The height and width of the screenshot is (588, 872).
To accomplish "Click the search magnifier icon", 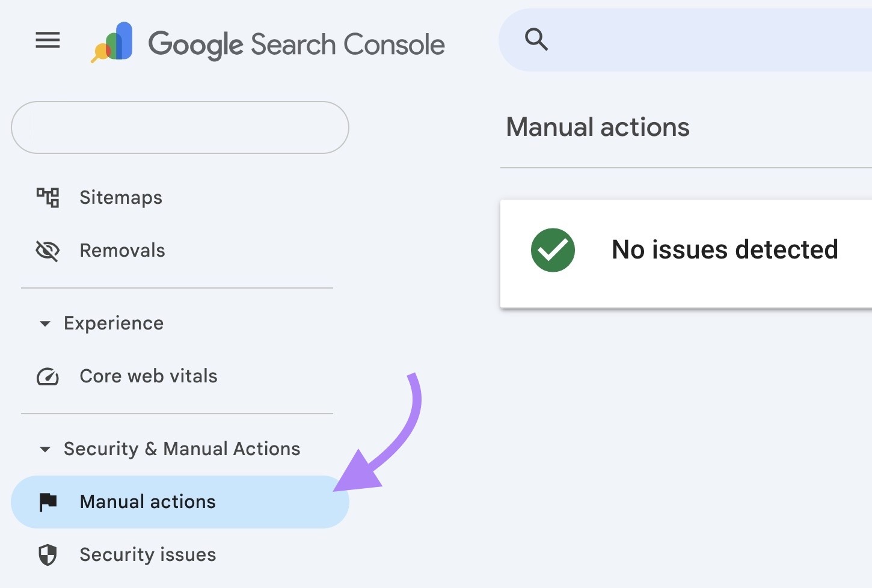I will tap(536, 40).
